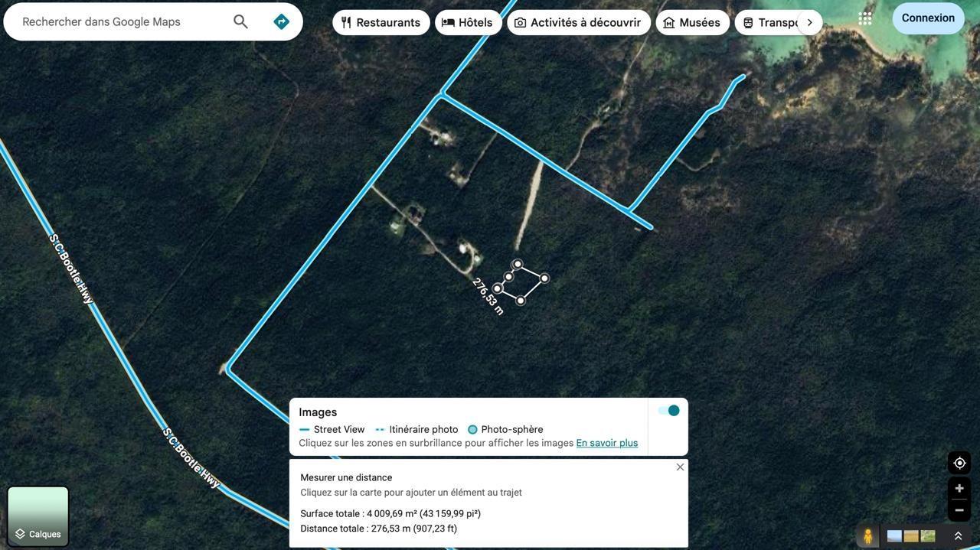Open the Google apps grid
Screen dimensions: 980x550
(865, 18)
